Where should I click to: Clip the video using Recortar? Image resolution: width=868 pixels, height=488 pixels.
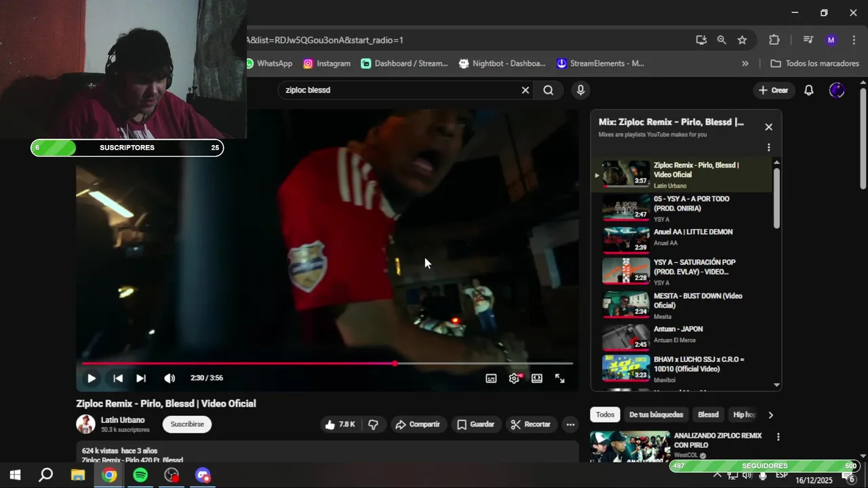coord(531,424)
